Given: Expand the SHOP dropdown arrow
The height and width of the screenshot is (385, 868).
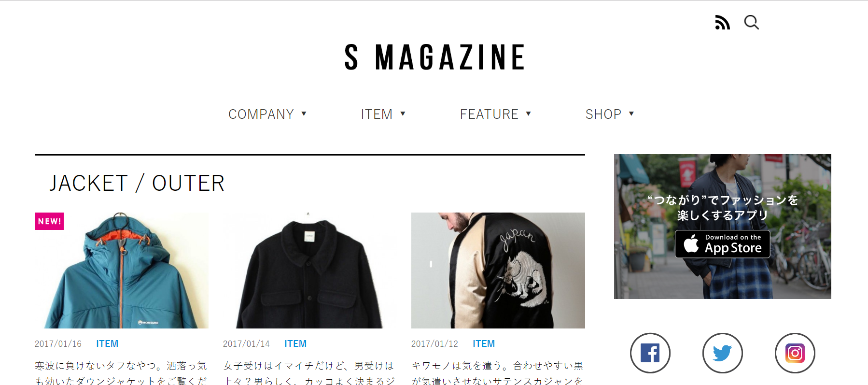Looking at the screenshot, I should [x=631, y=114].
